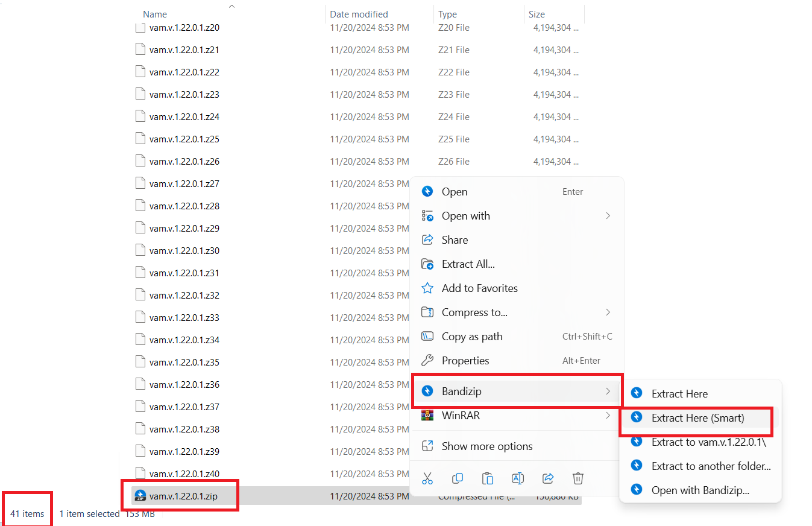Click the Z23 File type cell
The height and width of the screenshot is (526, 812).
pos(454,95)
